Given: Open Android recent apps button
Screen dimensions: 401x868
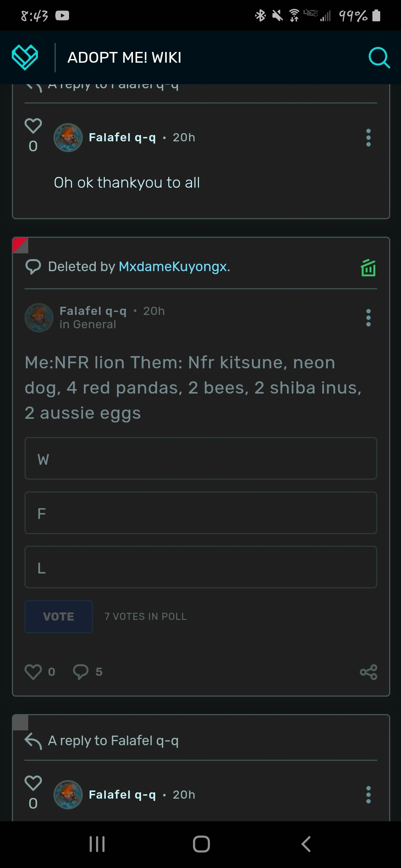Looking at the screenshot, I should click(x=97, y=844).
